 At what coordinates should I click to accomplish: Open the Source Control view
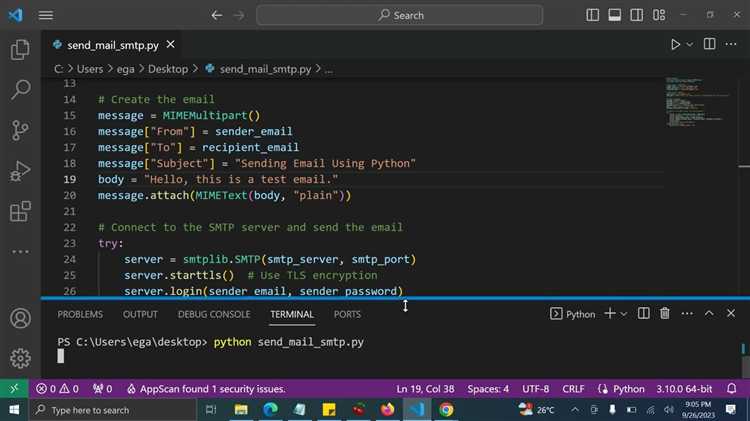tap(20, 130)
